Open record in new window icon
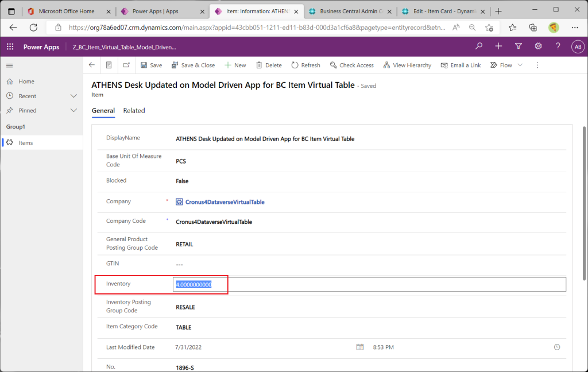The height and width of the screenshot is (372, 588). [x=126, y=65]
